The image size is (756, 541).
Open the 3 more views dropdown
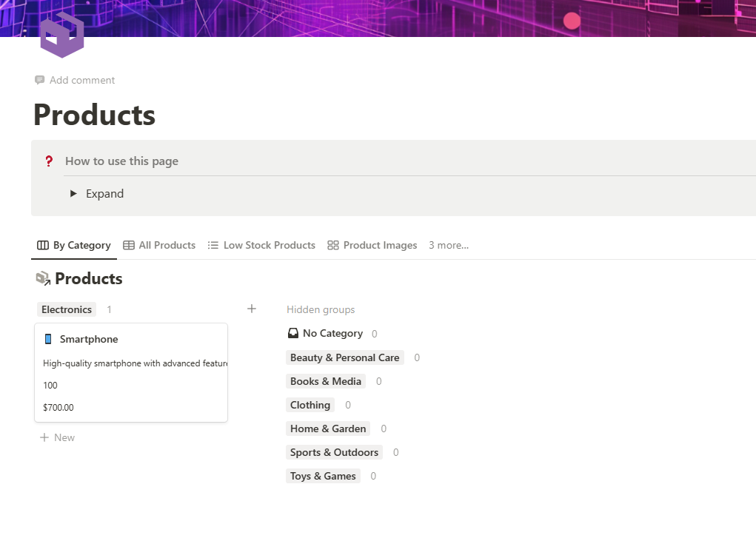point(448,246)
